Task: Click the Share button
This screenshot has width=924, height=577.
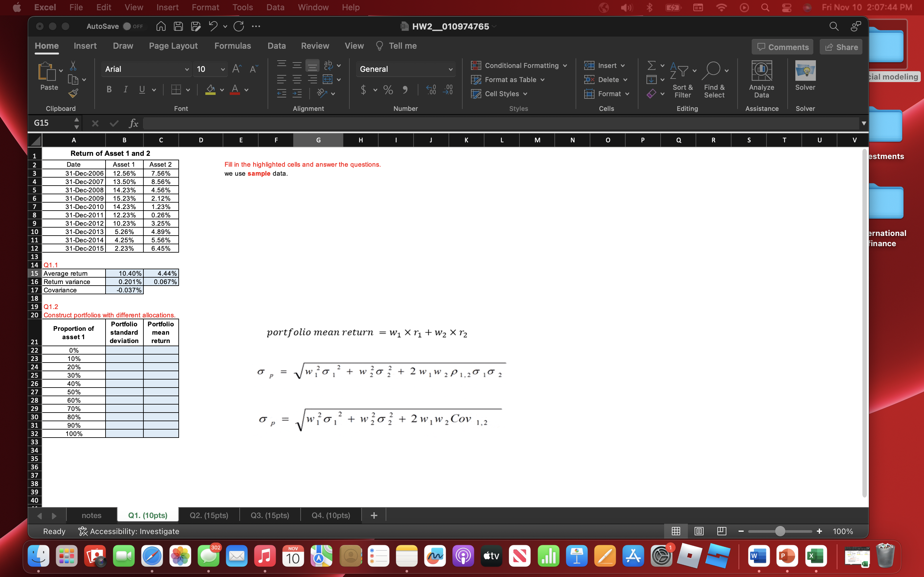Action: click(841, 47)
